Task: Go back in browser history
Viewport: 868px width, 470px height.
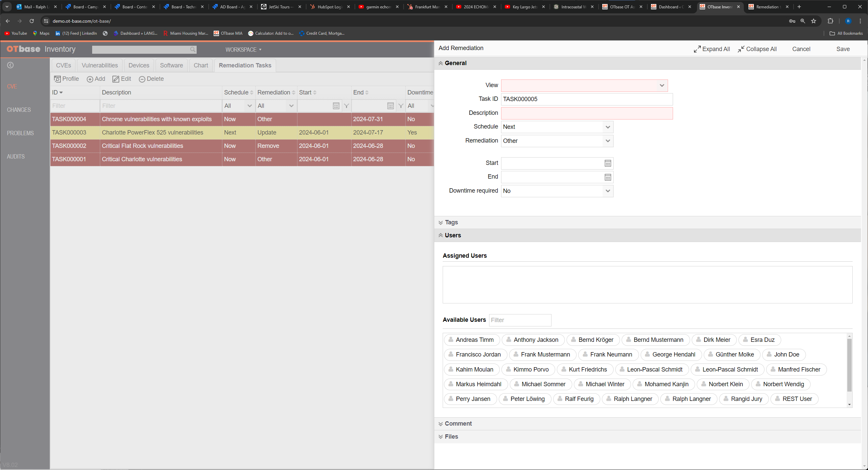Action: click(x=7, y=21)
